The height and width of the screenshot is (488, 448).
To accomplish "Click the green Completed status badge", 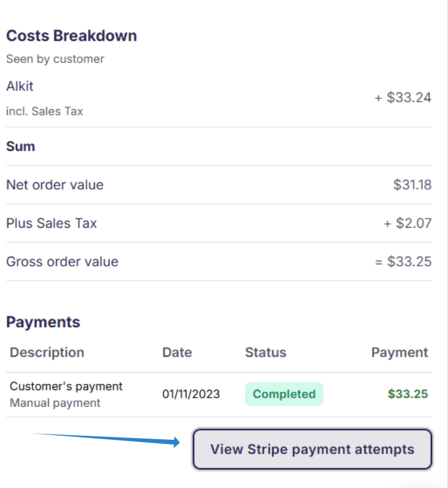I will (284, 394).
